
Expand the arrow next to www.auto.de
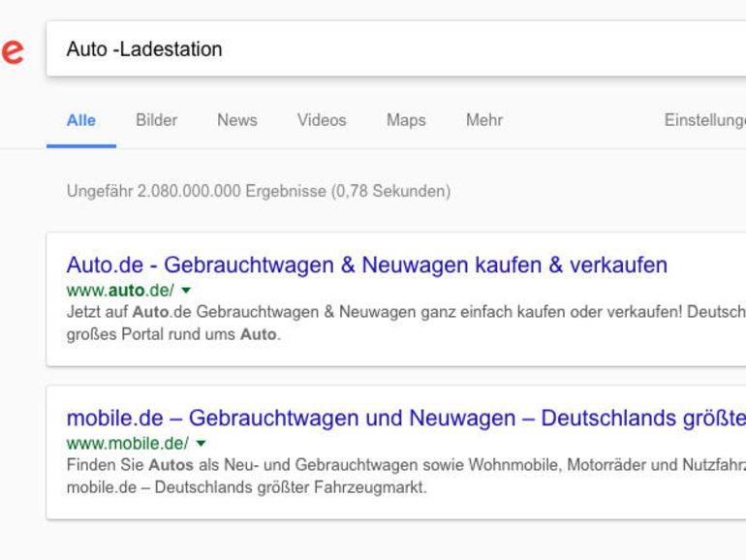186,291
